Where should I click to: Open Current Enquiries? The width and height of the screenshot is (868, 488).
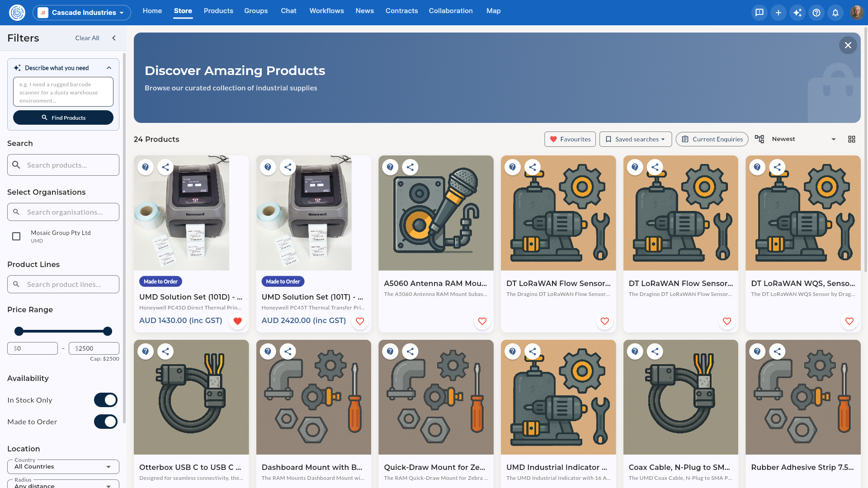[x=712, y=139]
